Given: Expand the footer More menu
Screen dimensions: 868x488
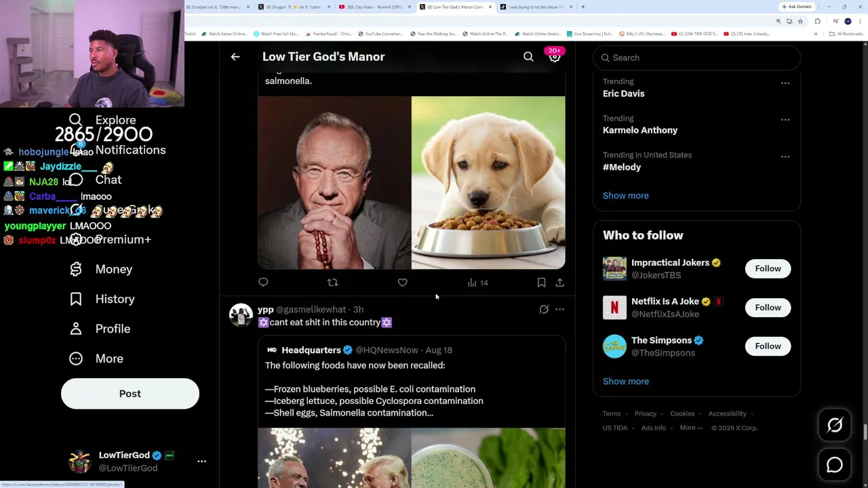Looking at the screenshot, I should (x=691, y=428).
